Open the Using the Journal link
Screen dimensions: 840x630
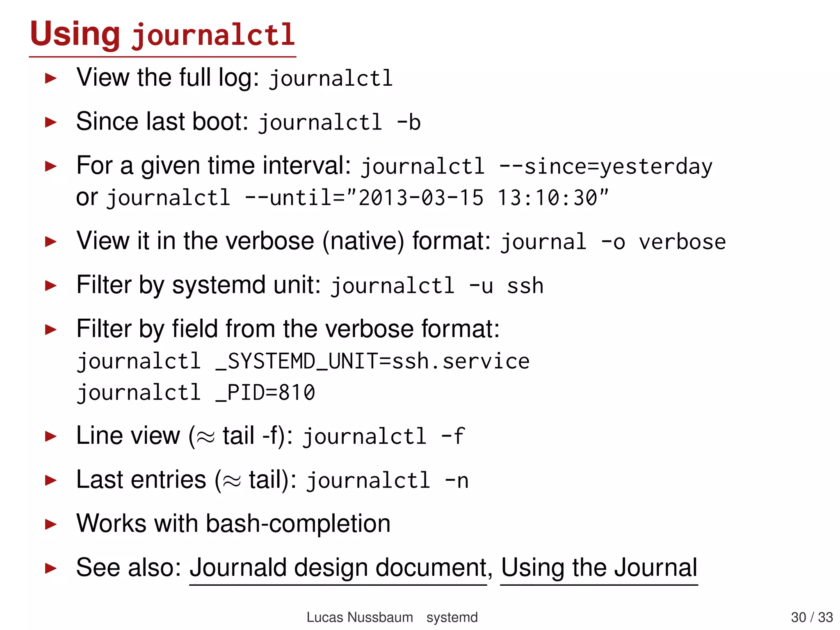[x=599, y=568]
